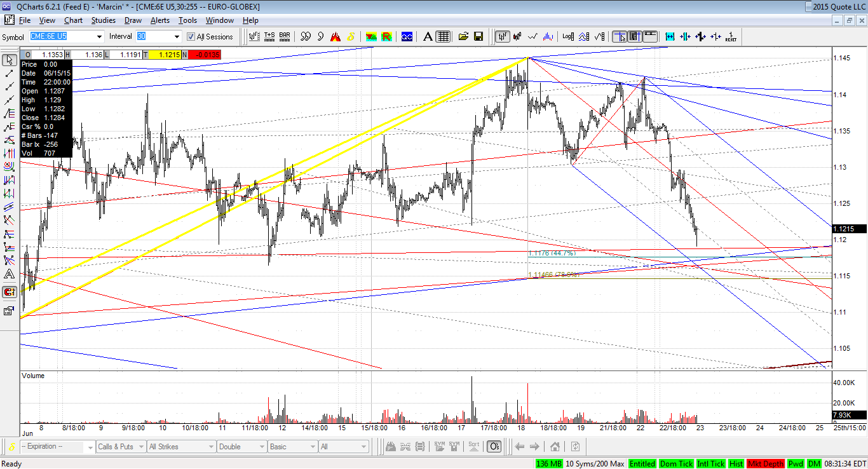This screenshot has width=868, height=469.
Task: Click the red R icon in toolbar
Action: coord(386,36)
